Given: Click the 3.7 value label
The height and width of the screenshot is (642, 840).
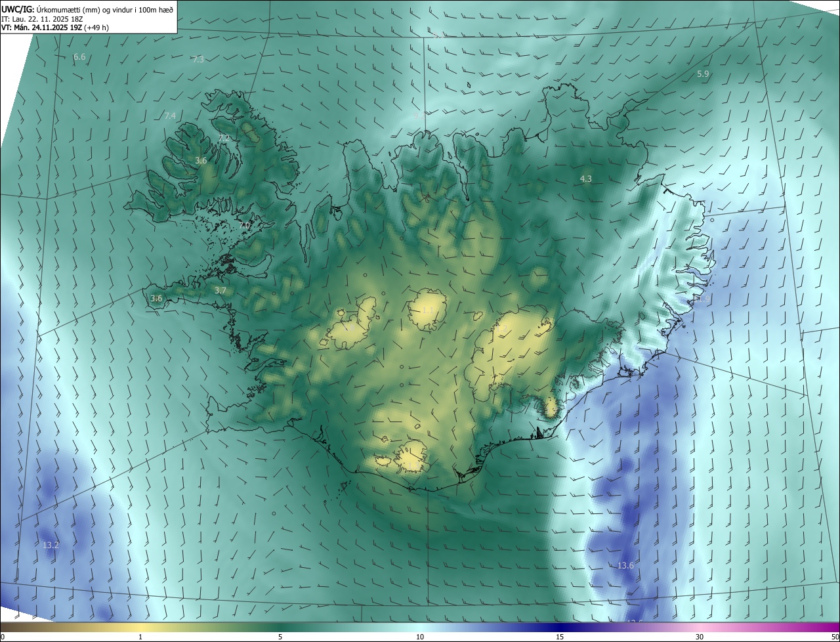Looking at the screenshot, I should [x=220, y=290].
